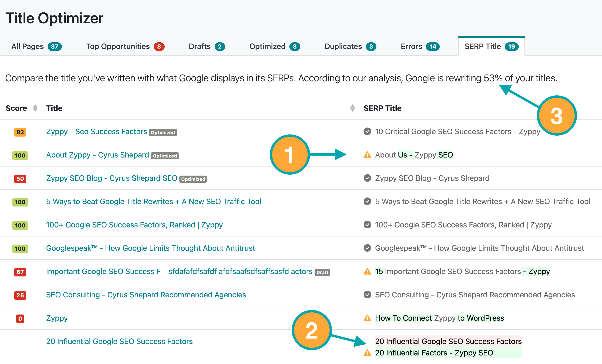Click Optimized badge on Zyppy SEO Blog row
This screenshot has width=602, height=364.
193,179
